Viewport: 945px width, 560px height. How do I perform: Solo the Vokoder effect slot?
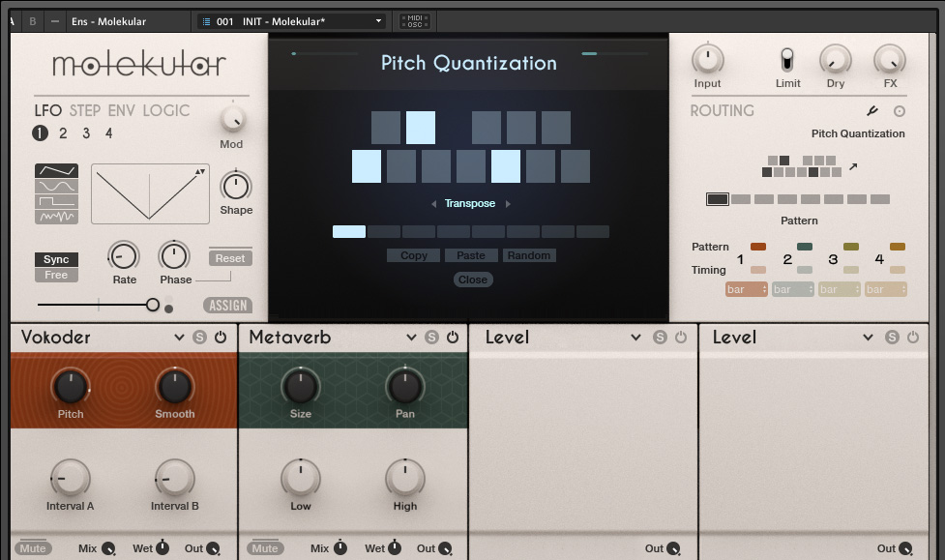pos(199,338)
